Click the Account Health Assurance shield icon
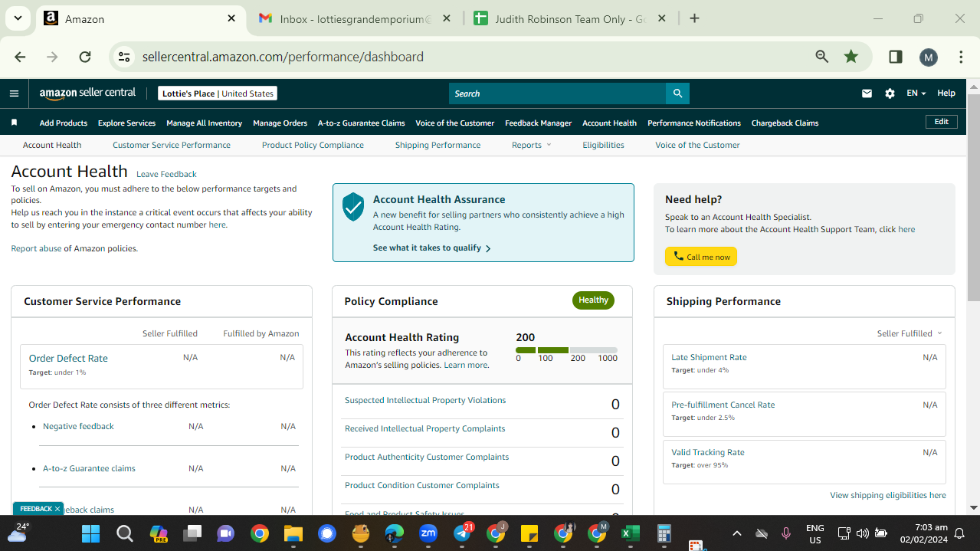 (x=353, y=207)
